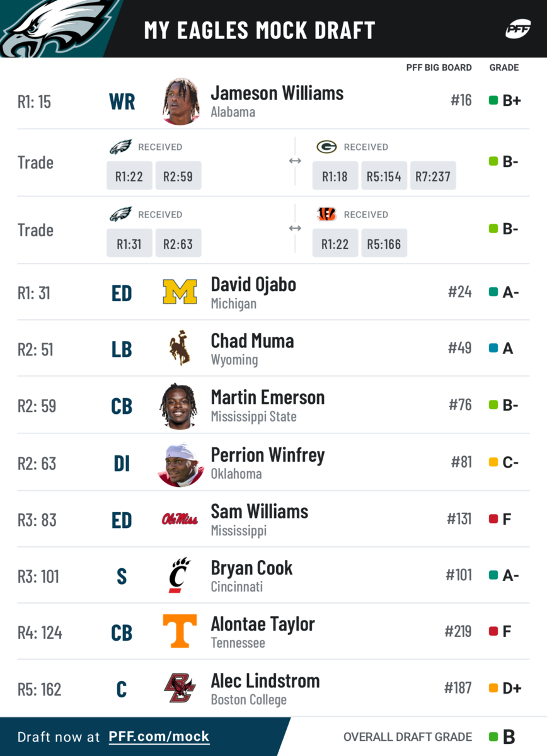Screen dimensions: 547x756
Task: Click the Packers logo in first trade
Action: click(x=326, y=147)
